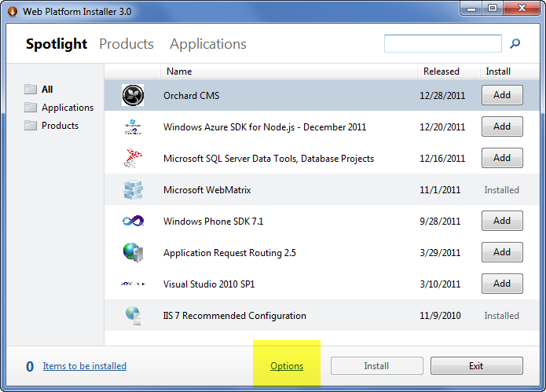Click the Application Request Routing globe icon

coord(133,252)
